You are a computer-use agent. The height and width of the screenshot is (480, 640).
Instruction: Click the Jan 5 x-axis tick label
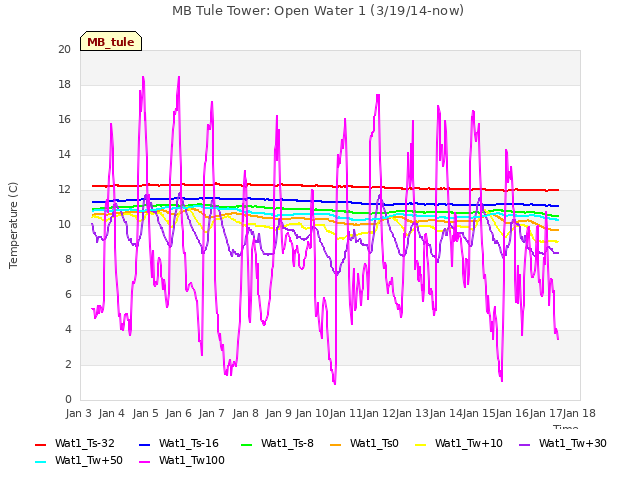pos(146,413)
